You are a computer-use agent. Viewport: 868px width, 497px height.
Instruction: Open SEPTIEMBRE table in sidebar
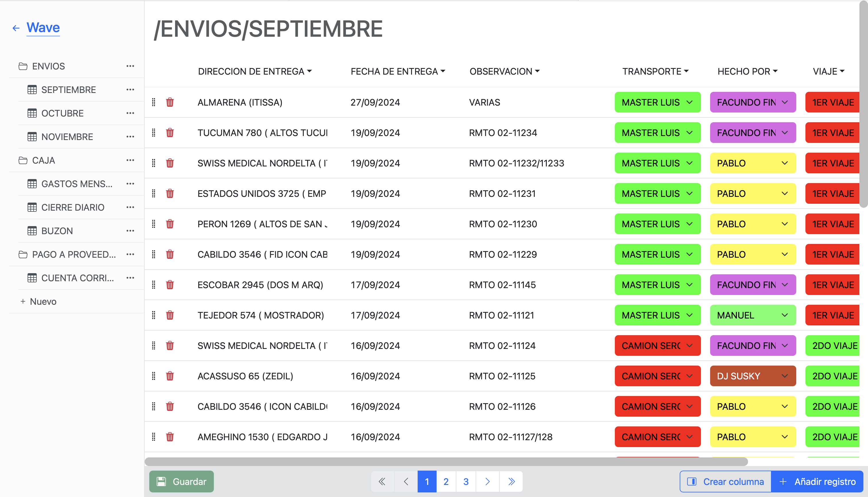tap(68, 90)
